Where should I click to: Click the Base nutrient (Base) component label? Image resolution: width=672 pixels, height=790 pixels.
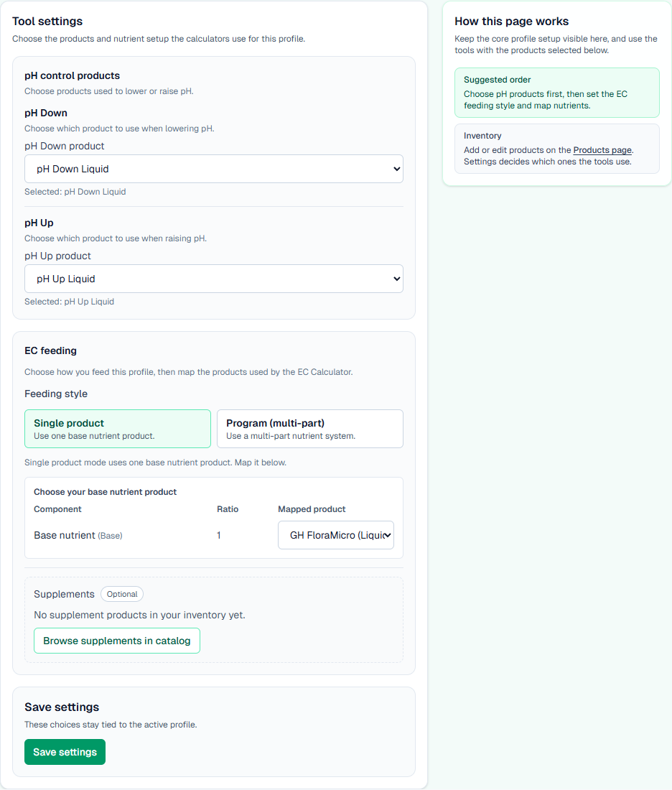[78, 535]
